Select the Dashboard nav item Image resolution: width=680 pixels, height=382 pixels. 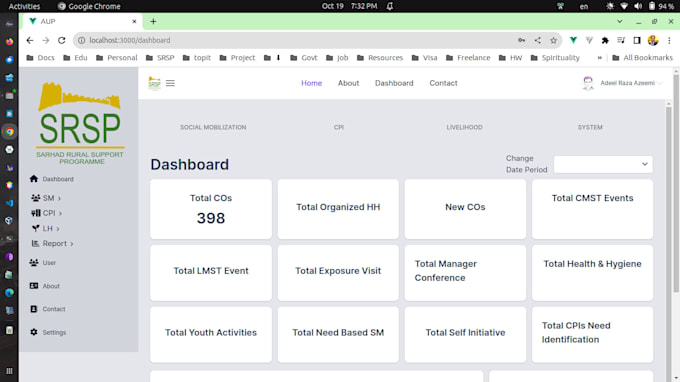(394, 83)
